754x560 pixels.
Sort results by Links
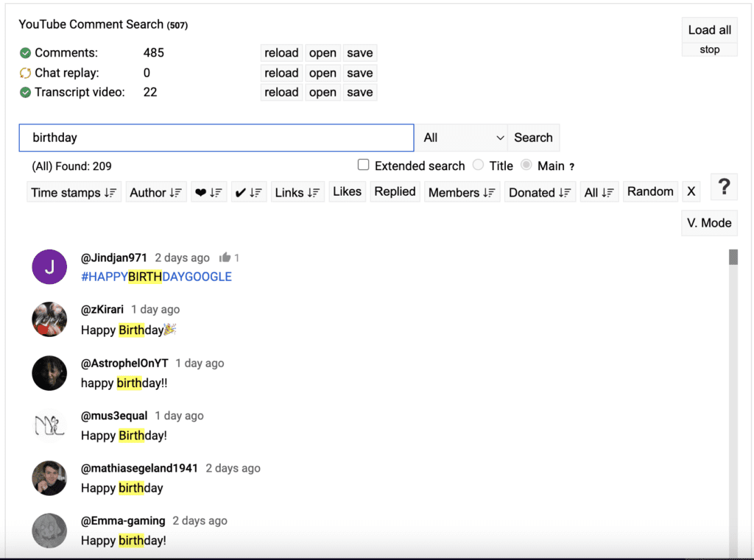pos(297,192)
